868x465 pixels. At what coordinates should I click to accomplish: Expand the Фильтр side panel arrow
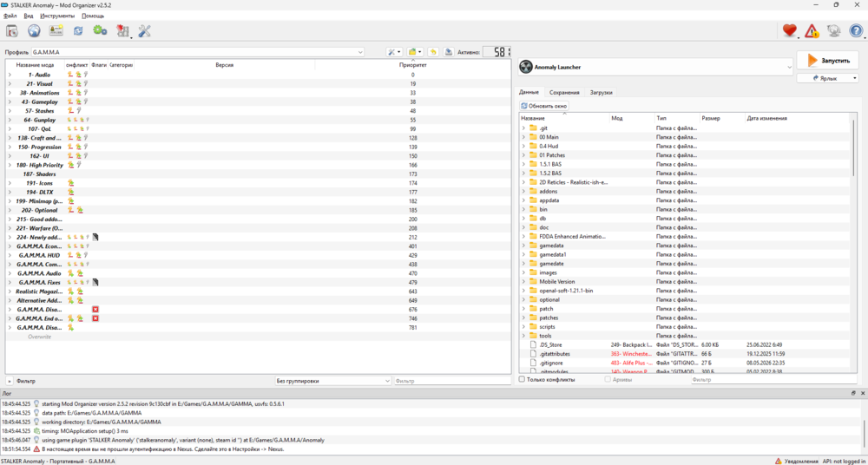(10, 381)
